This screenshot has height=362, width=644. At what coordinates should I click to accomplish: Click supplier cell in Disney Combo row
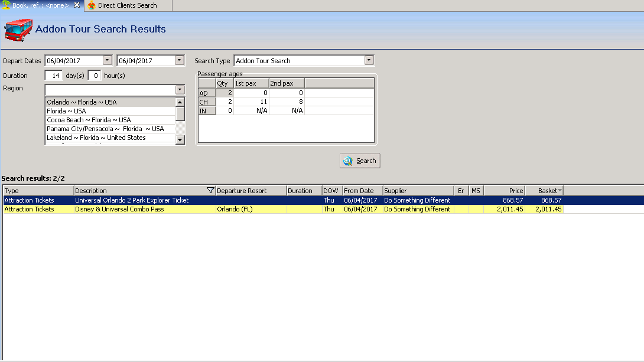pos(418,209)
